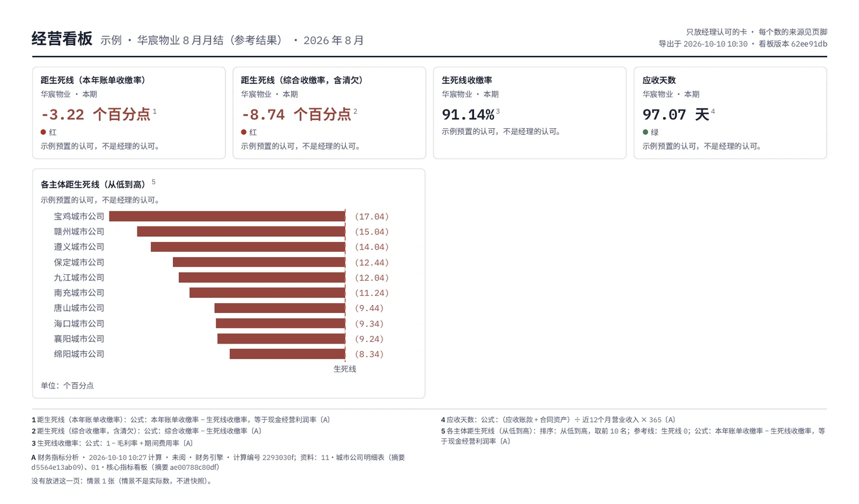This screenshot has width=859, height=504.
Task: Click the 97.07 天 value
Action: [676, 114]
